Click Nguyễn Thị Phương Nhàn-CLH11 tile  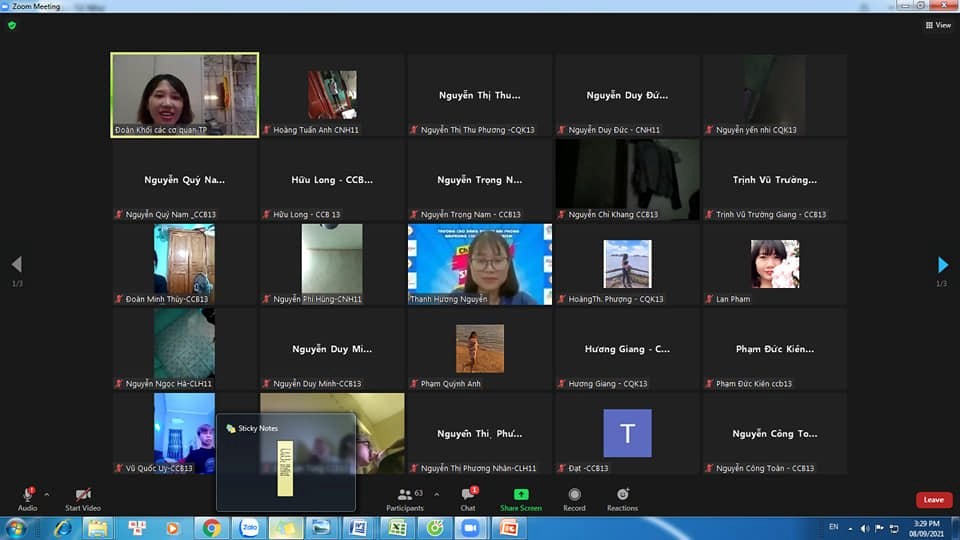(x=479, y=433)
